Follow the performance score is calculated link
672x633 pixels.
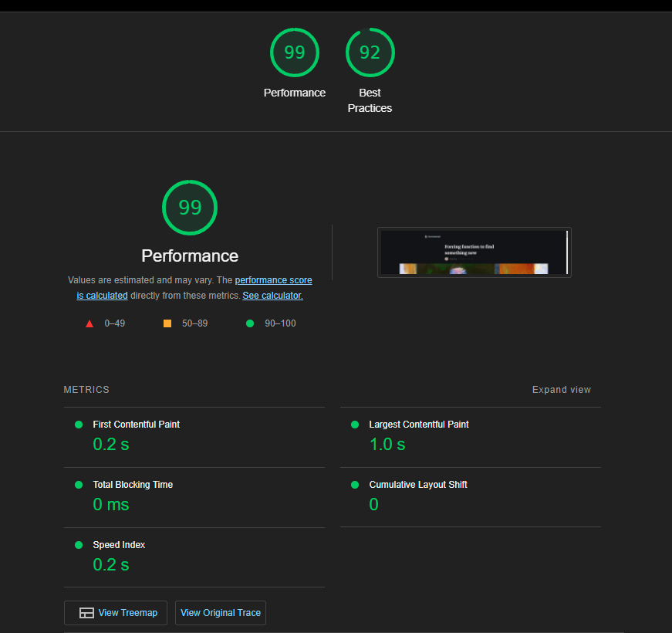coord(273,279)
